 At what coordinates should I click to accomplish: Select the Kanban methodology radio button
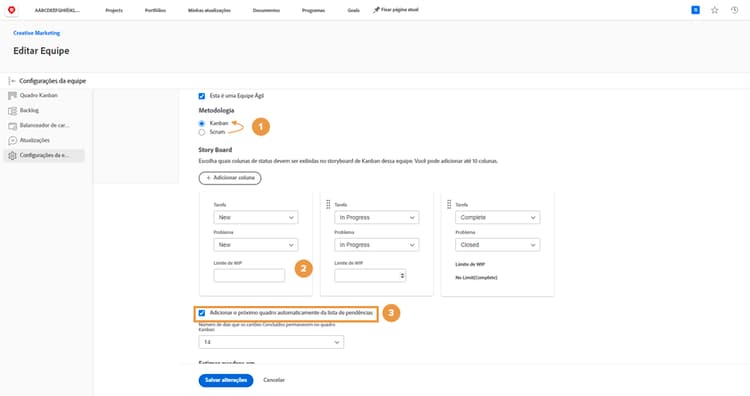point(202,123)
